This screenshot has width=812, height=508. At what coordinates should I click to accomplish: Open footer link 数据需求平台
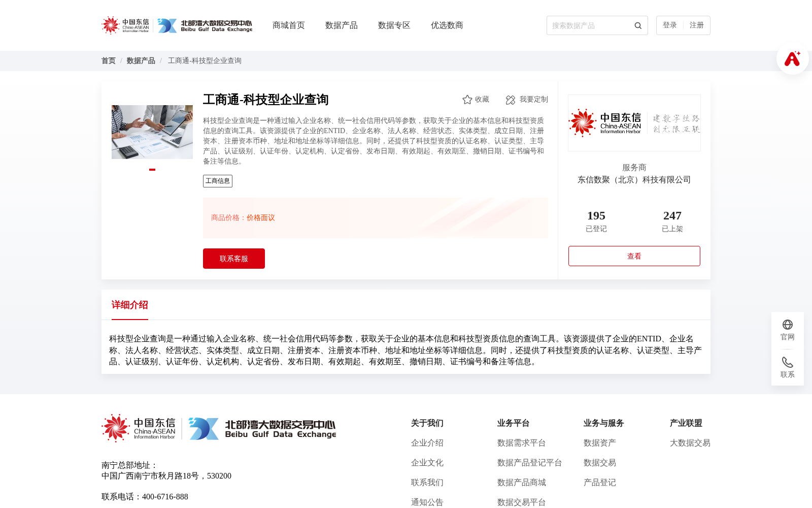pyautogui.click(x=522, y=443)
